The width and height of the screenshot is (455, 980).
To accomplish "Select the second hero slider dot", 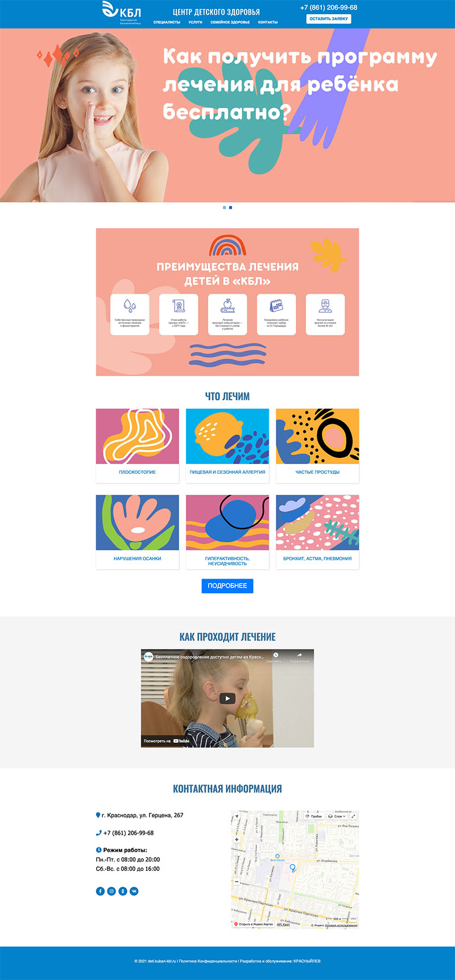I will pos(230,208).
